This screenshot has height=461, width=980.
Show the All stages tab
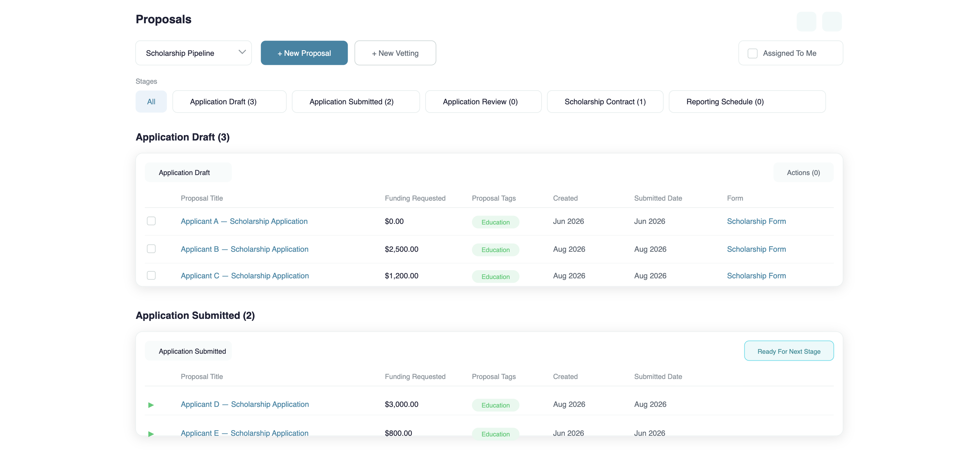[x=151, y=102]
